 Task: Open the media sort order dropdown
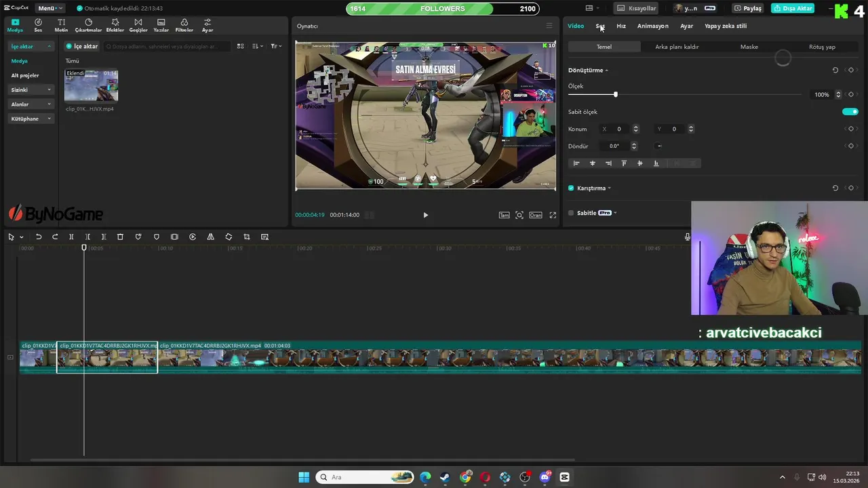click(258, 46)
